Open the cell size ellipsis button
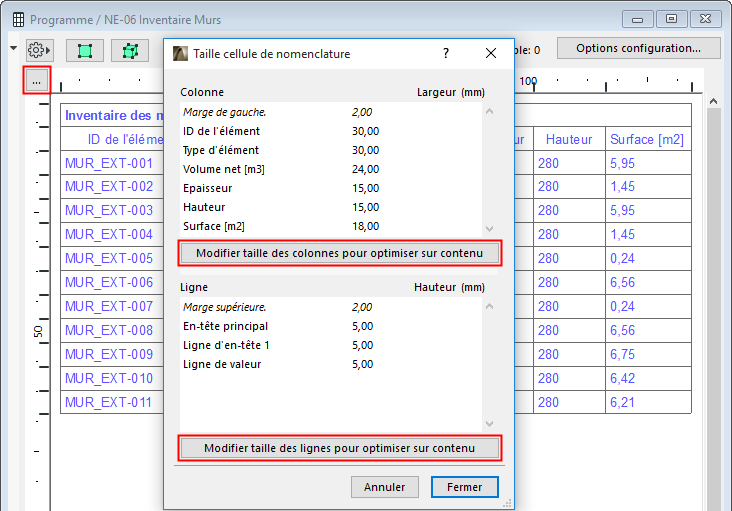732x511 pixels. click(x=36, y=80)
